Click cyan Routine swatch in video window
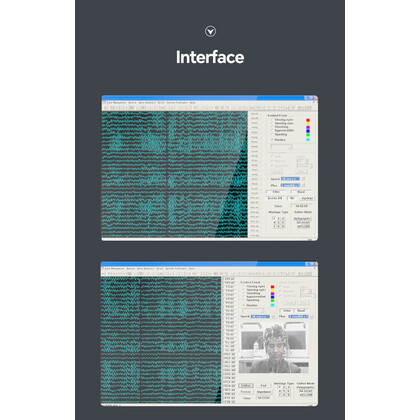Image resolution: width=420 pixels, height=420 pixels. [x=272, y=305]
